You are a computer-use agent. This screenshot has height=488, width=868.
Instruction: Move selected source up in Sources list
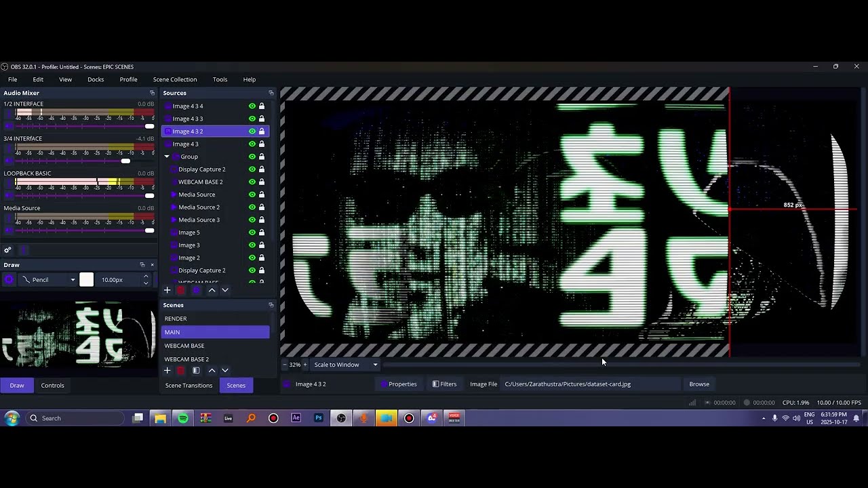[212, 290]
